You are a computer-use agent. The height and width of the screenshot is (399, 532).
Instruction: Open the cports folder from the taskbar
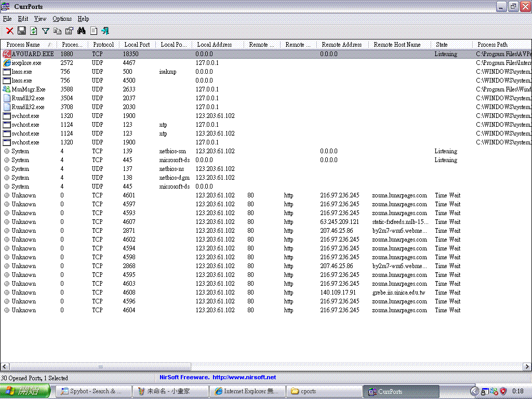pos(324,391)
